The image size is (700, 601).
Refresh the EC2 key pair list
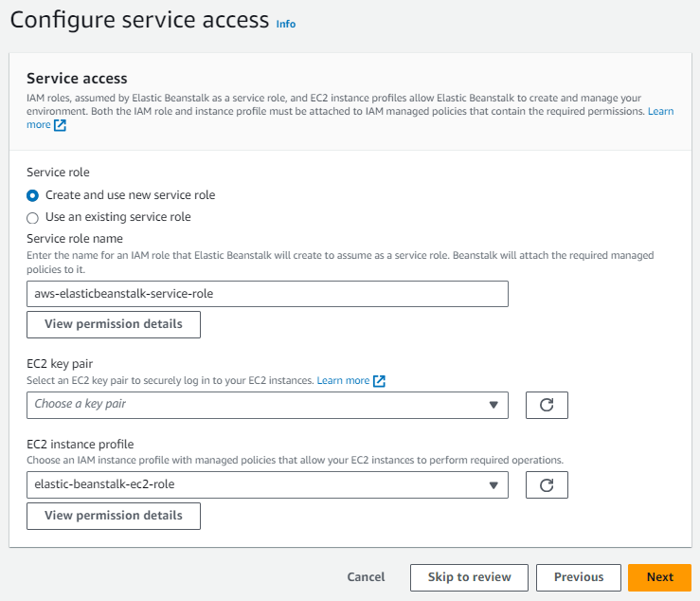coord(547,405)
